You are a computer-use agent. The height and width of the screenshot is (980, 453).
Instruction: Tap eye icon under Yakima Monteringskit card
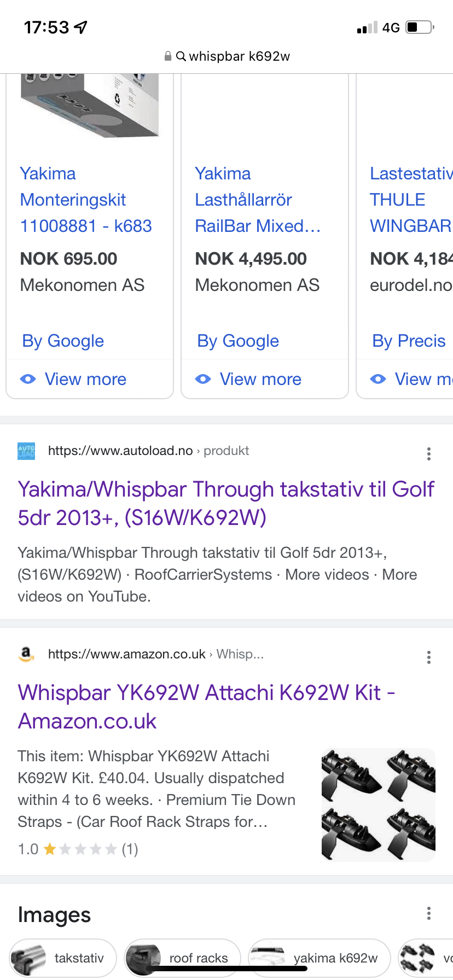click(x=28, y=379)
